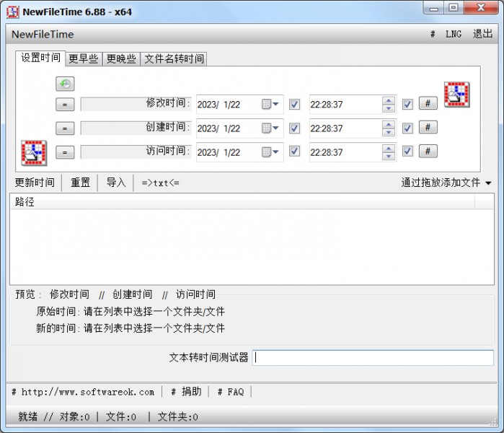Open the calendar dropdown for 修改时间 date
Screen dimensions: 504x433
pyautogui.click(x=270, y=104)
